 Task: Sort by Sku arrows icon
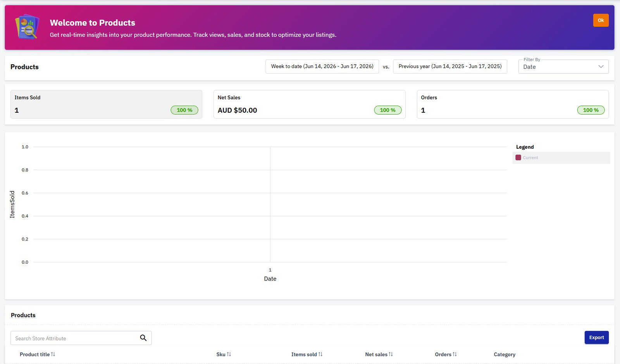(229, 354)
